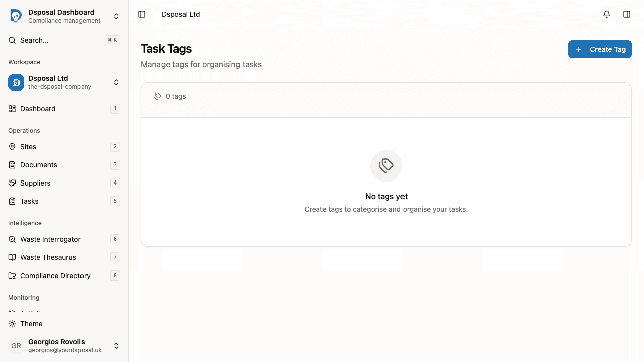
Task: Open the Tasks list icon
Action: click(12, 201)
